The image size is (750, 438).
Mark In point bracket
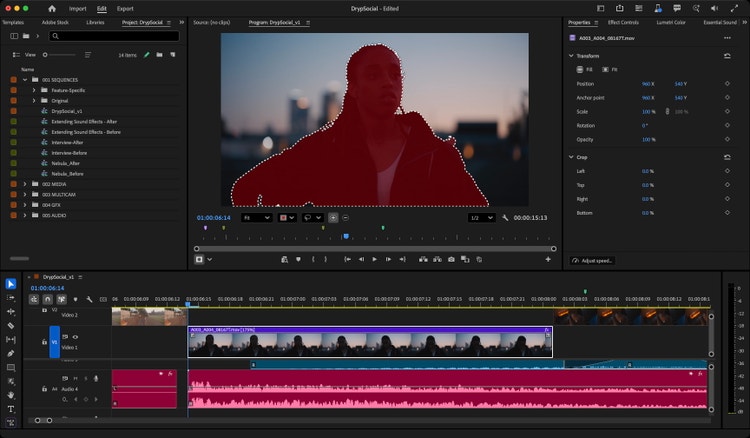[x=313, y=259]
